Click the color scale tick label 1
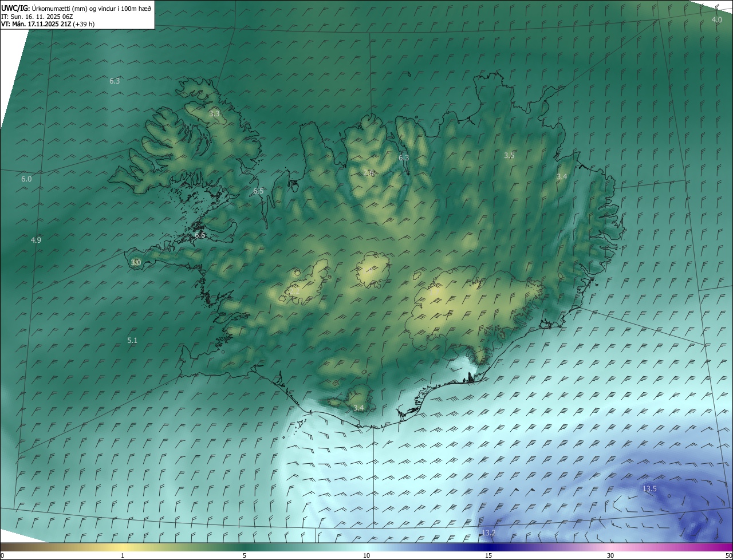Viewport: 733px width, 560px height. point(123,555)
